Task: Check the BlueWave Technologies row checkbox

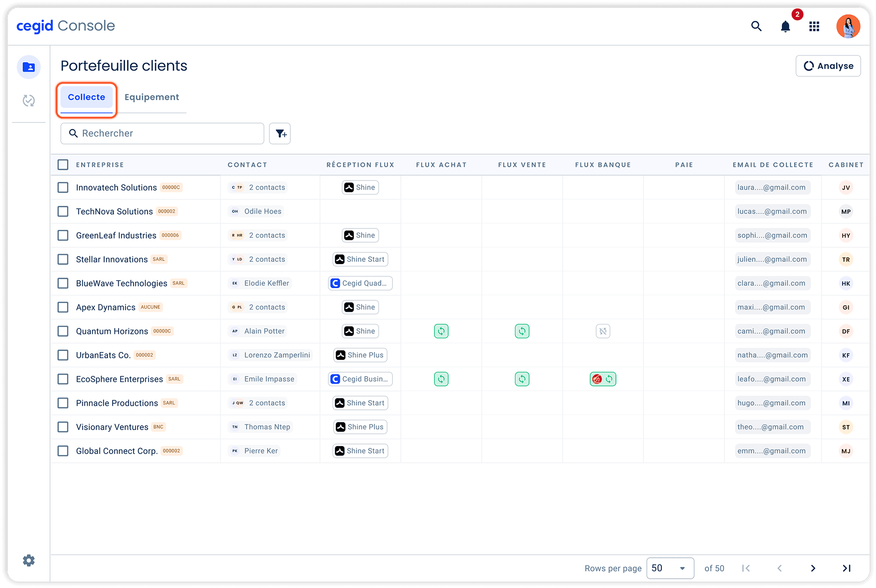Action: (x=63, y=283)
